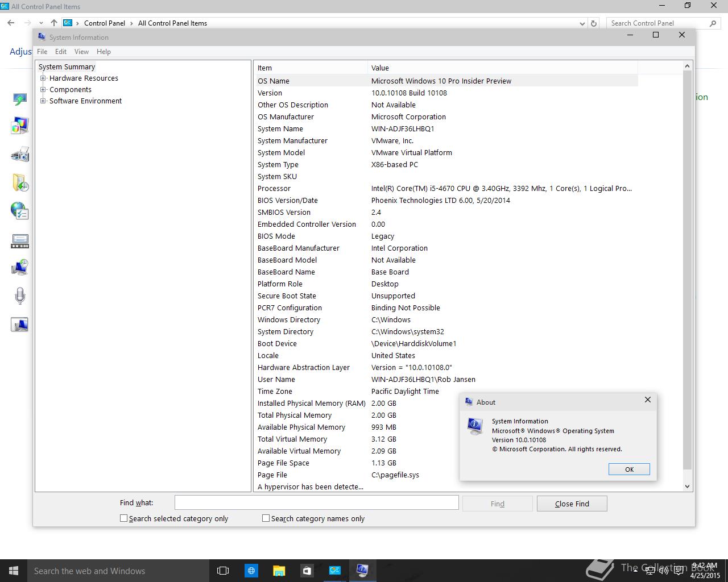Open the folder with clock File History icon
Screen dimensions: 728x582
click(x=20, y=182)
